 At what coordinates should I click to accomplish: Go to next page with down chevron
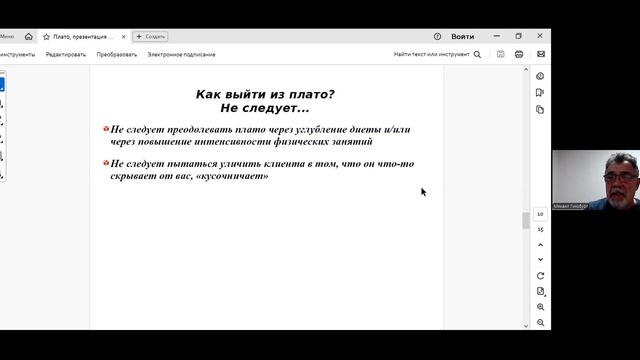click(x=540, y=260)
